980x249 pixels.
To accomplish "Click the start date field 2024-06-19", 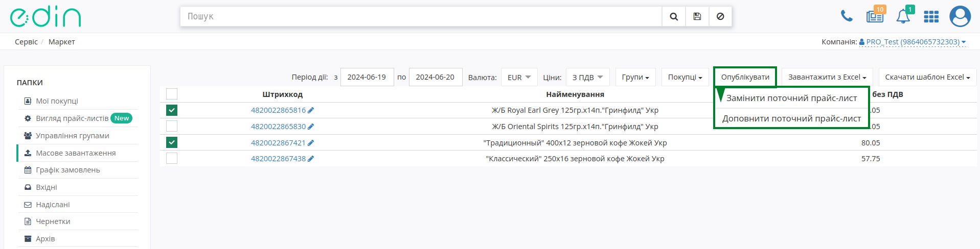I will pyautogui.click(x=367, y=77).
